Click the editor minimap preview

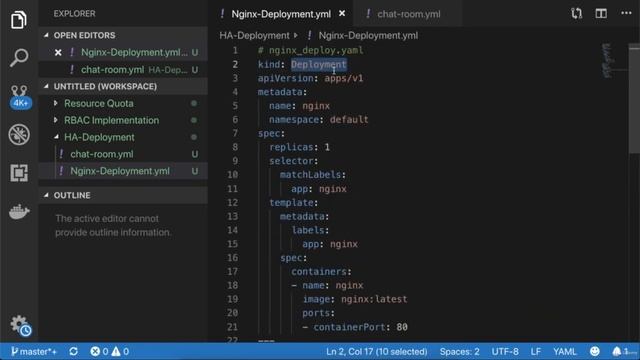click(x=606, y=60)
